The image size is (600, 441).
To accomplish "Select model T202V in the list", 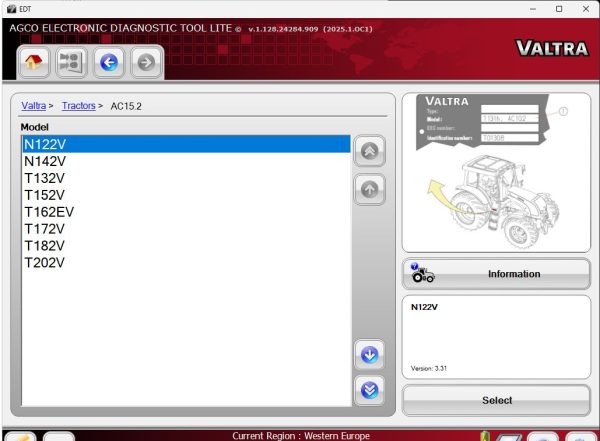I will point(186,262).
